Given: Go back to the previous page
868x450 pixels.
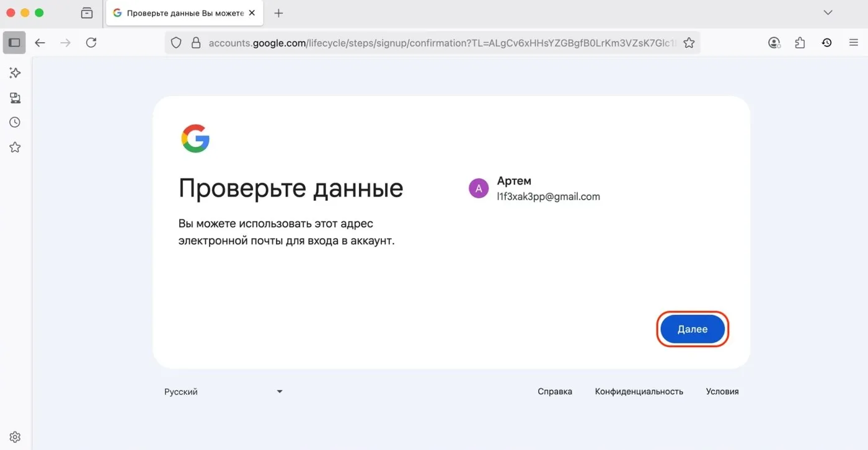Looking at the screenshot, I should point(40,43).
